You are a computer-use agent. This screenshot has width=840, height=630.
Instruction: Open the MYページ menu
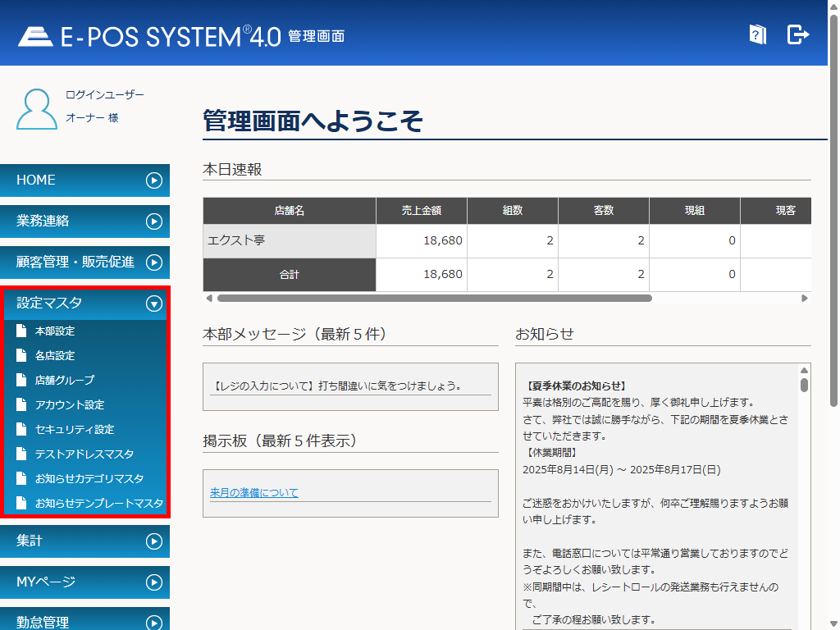84,582
